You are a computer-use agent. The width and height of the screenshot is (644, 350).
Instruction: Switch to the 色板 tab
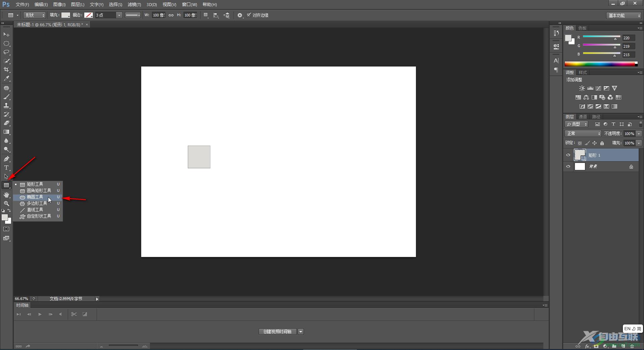click(583, 28)
